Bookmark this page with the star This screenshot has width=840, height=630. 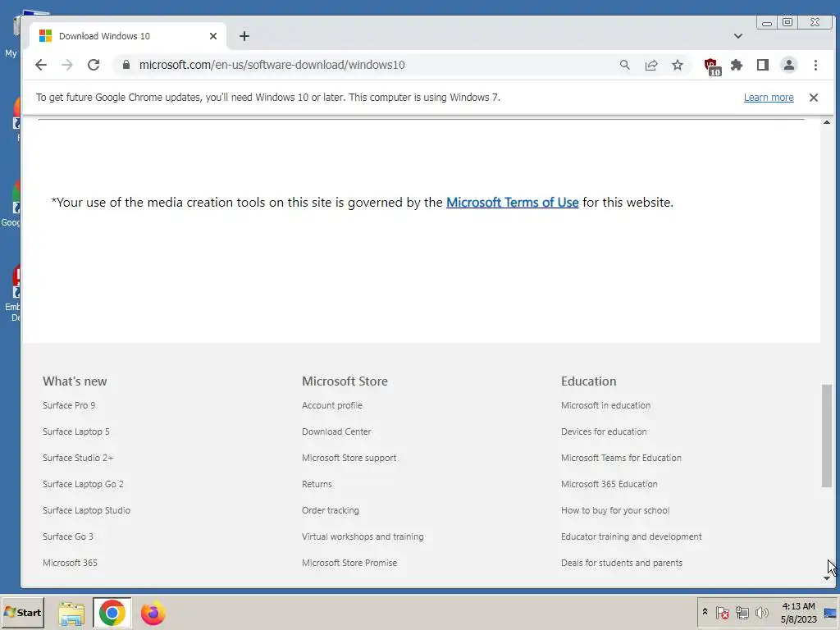tap(678, 65)
